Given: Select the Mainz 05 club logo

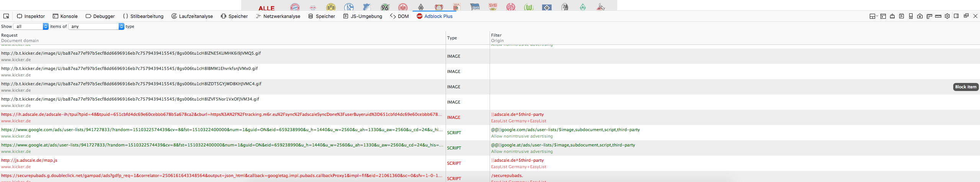Looking at the screenshot, I should 511,7.
